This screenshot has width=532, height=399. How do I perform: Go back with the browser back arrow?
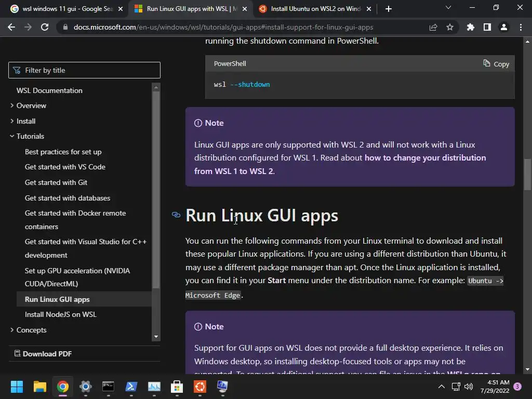[11, 27]
